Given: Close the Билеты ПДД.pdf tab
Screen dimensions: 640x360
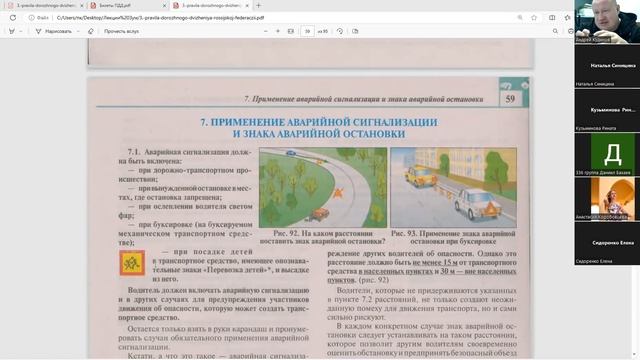Looking at the screenshot, I should 164,6.
